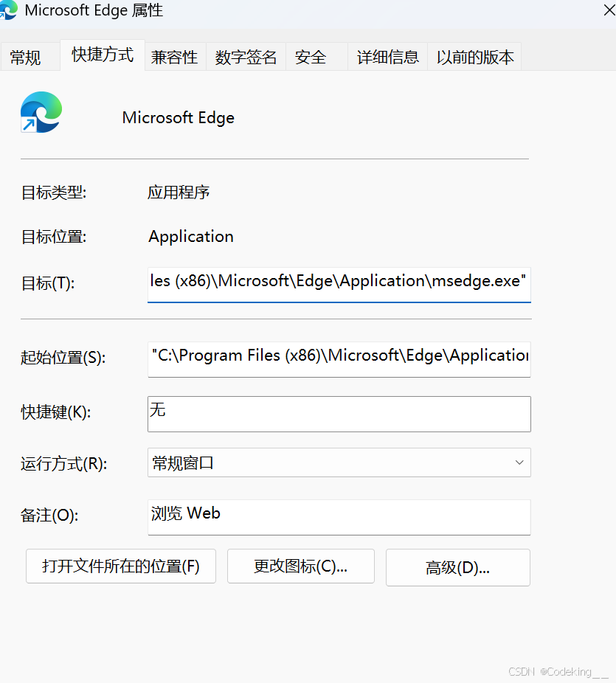616x683 pixels.
Task: Click the 运行方式(R): label
Action: 64,464
